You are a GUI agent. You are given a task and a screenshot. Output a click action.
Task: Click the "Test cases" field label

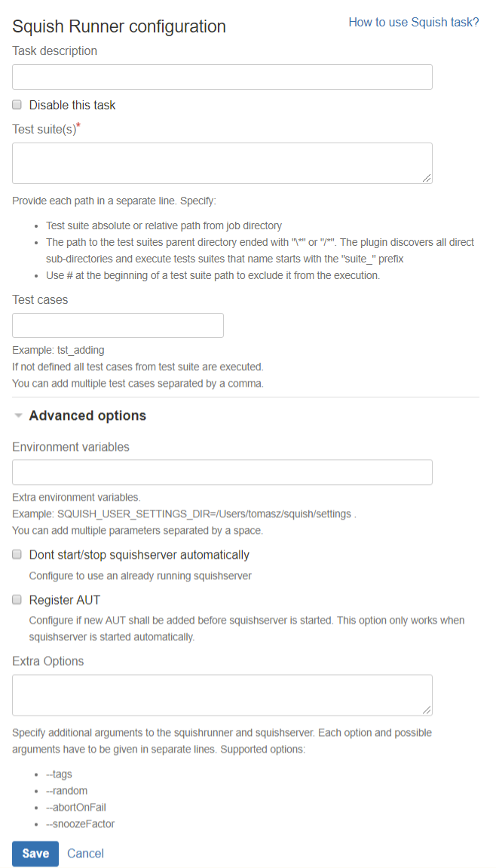click(40, 299)
